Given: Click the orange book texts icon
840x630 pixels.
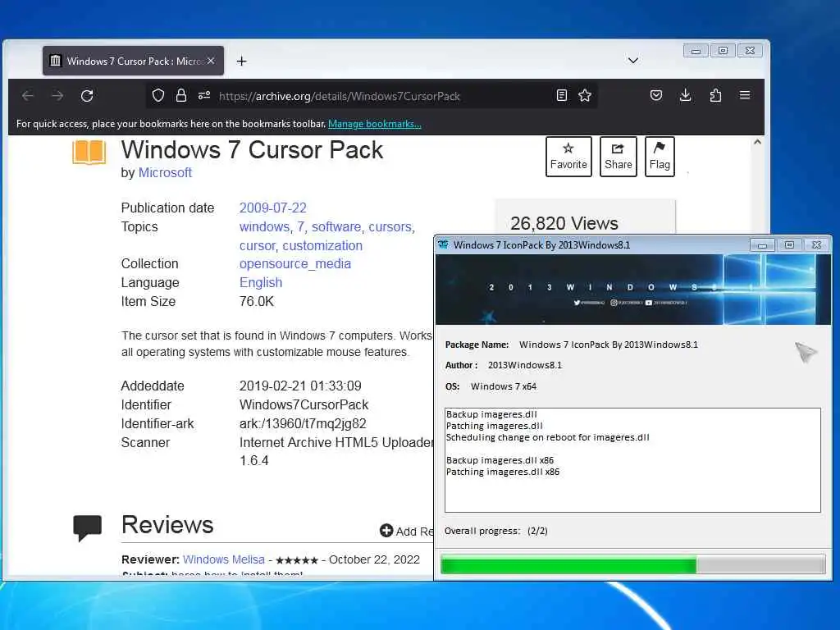Looking at the screenshot, I should 89,152.
